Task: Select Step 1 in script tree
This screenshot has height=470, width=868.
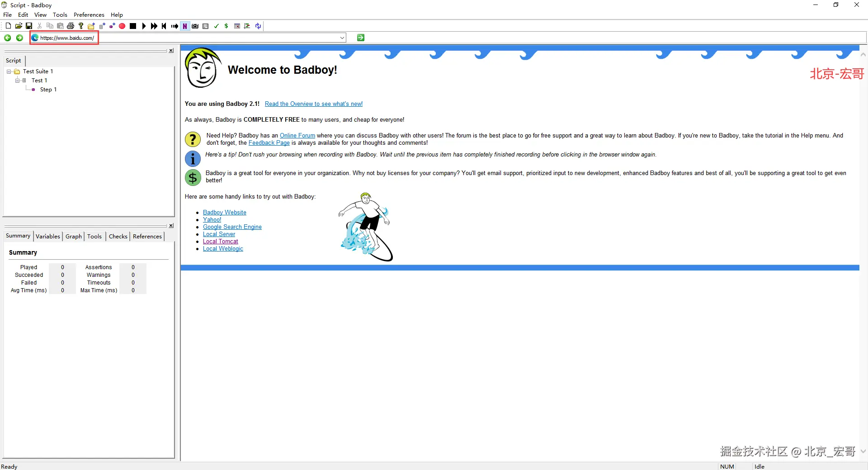Action: (48, 90)
